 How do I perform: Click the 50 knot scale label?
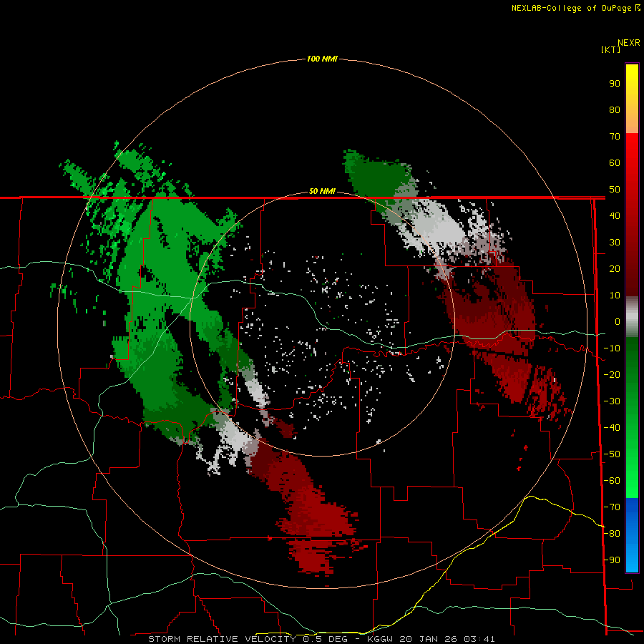615,190
